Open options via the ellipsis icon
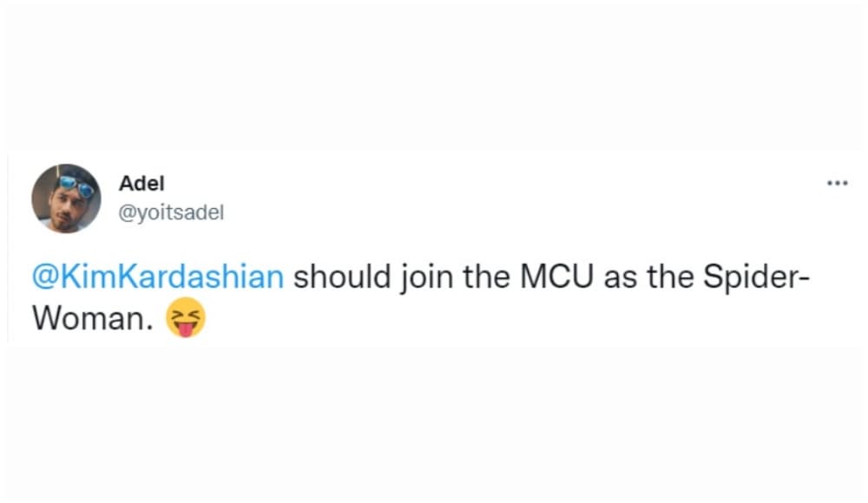868x503 pixels. pos(838,182)
